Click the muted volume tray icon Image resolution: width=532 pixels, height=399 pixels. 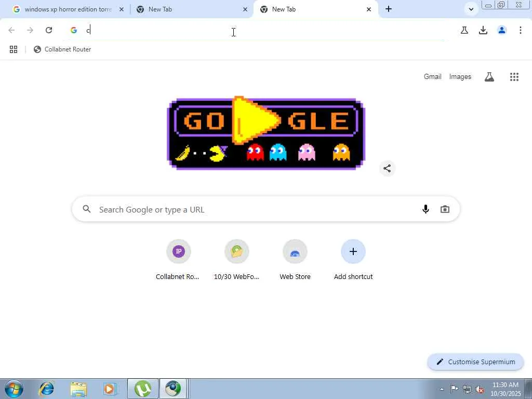click(x=480, y=389)
